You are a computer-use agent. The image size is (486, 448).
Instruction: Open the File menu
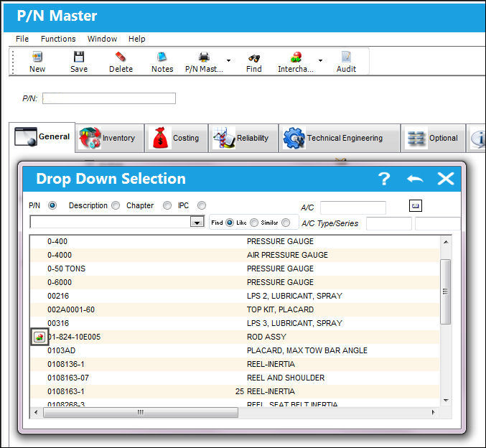point(22,39)
